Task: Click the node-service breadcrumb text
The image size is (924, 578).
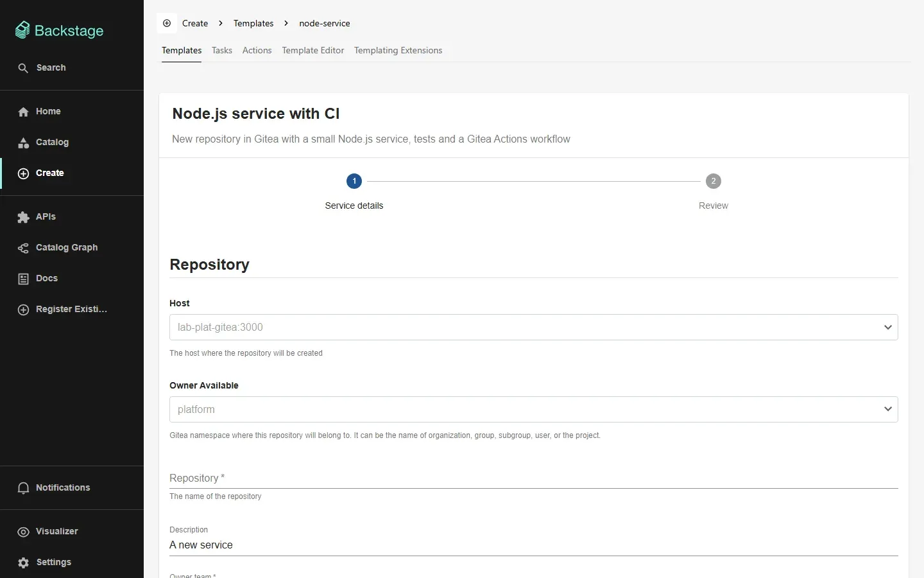Action: click(x=325, y=23)
